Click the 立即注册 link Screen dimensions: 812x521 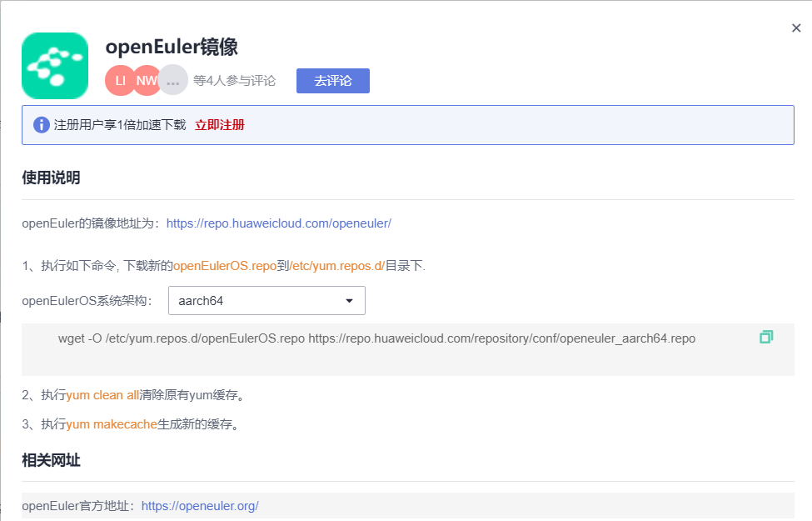point(220,125)
